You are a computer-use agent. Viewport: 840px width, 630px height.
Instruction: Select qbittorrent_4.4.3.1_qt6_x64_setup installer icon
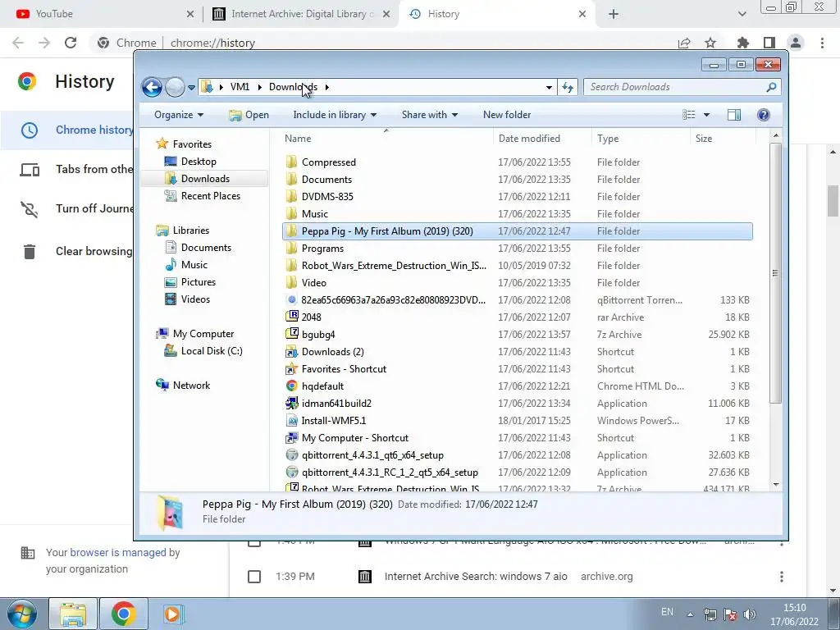(291, 454)
